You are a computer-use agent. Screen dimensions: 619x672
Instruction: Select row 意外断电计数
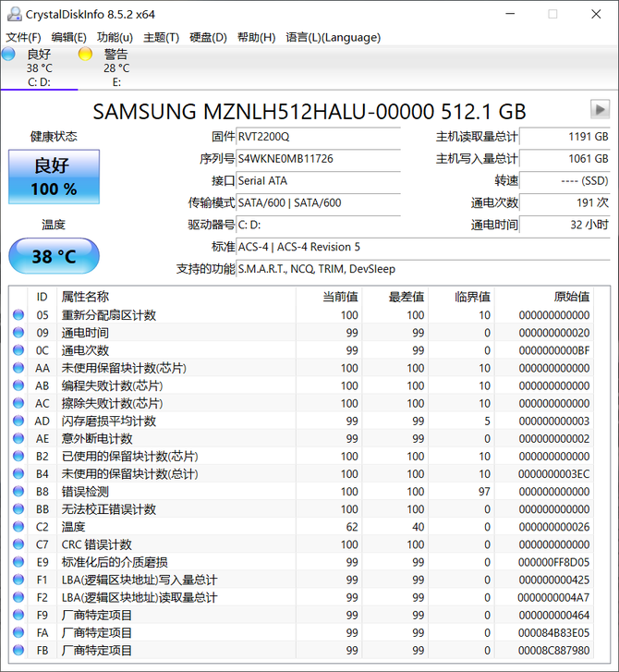[301, 438]
